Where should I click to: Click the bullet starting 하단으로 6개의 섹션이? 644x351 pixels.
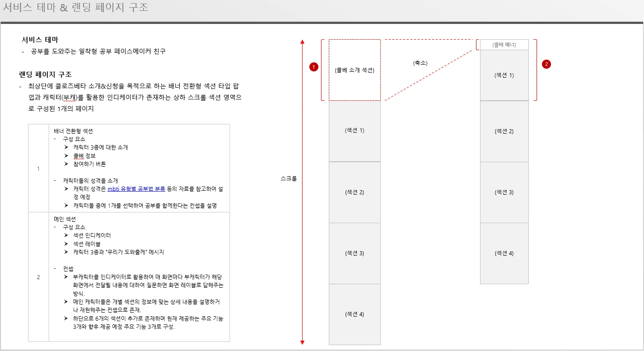click(x=148, y=323)
